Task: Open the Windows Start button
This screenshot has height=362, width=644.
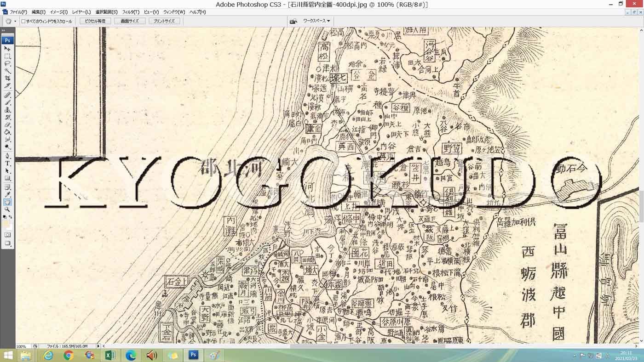Action: pos(8,356)
